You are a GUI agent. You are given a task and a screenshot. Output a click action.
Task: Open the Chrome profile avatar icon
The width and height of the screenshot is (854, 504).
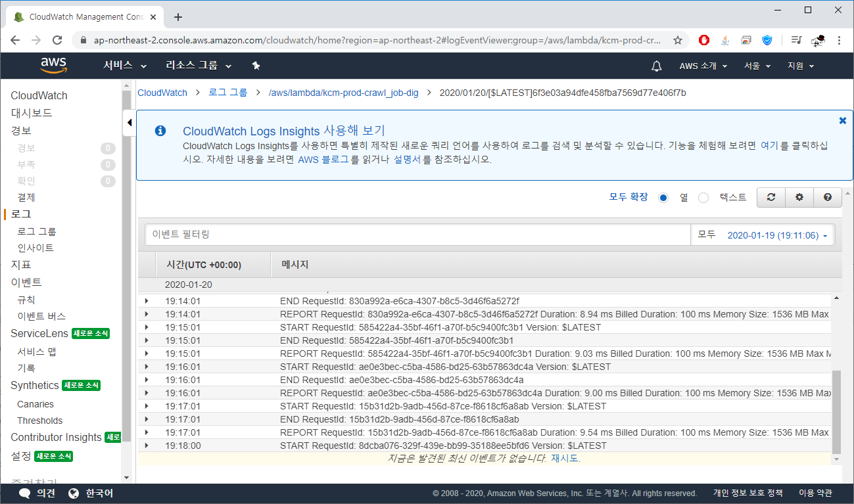point(818,41)
